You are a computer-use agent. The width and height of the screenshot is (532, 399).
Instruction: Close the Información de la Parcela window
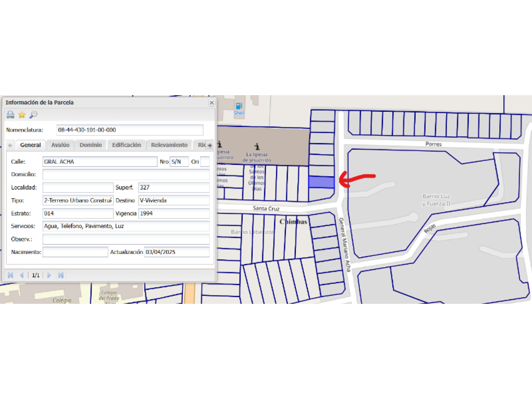212,103
